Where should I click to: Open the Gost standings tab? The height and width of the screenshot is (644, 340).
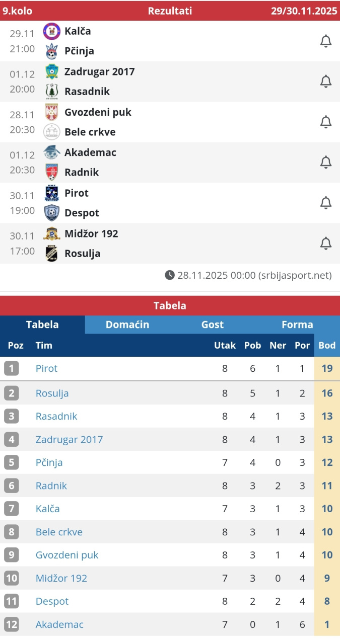pos(213,325)
